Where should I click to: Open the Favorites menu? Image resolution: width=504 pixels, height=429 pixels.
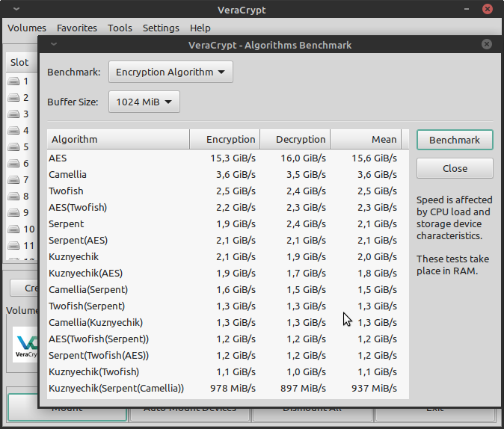coord(77,28)
